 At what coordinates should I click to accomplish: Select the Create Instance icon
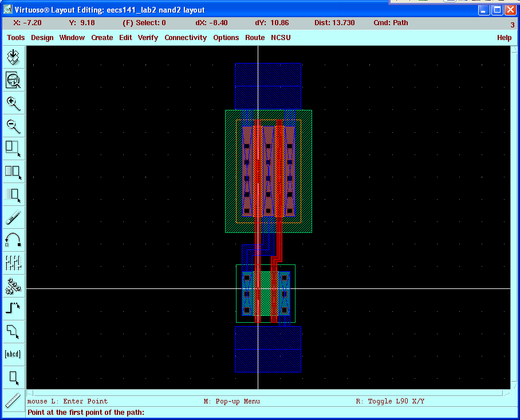point(13,286)
